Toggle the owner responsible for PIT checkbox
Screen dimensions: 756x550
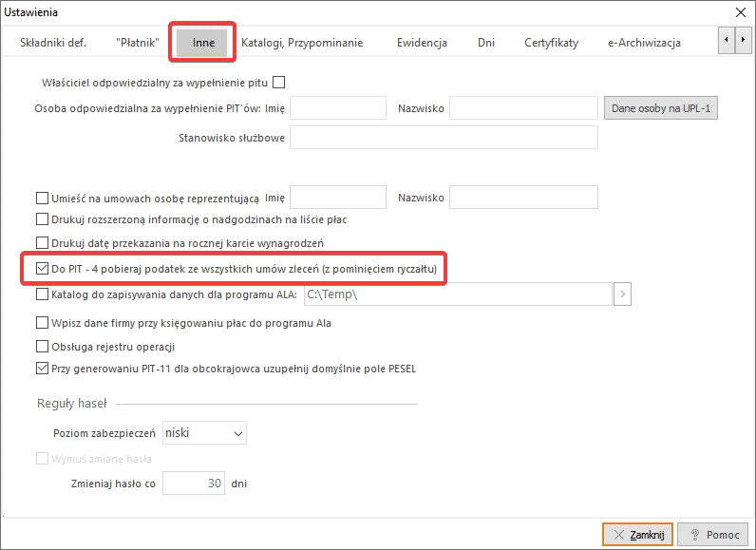coord(278,83)
